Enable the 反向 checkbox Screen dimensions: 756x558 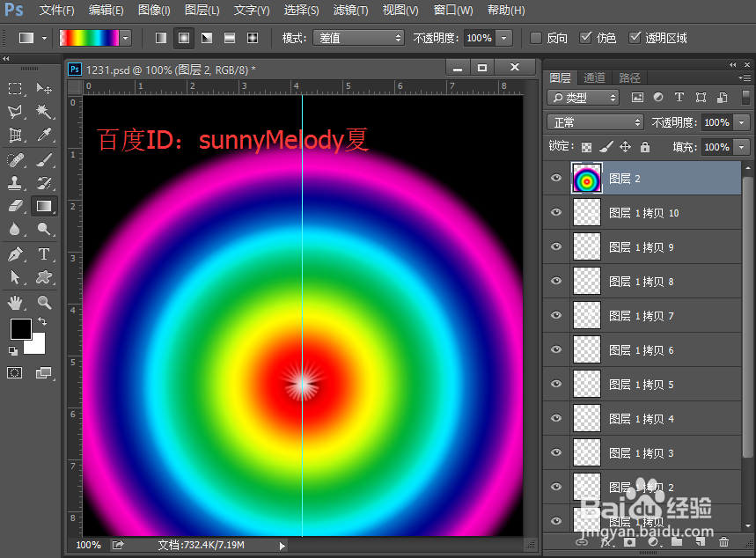tap(536, 38)
